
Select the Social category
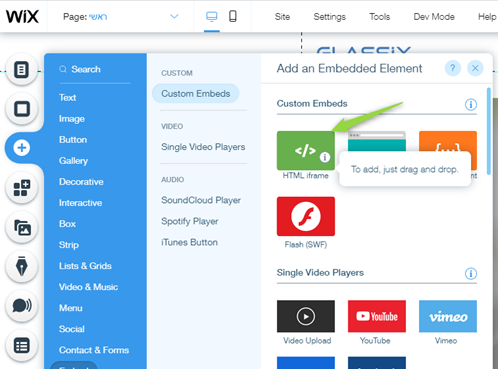(72, 329)
